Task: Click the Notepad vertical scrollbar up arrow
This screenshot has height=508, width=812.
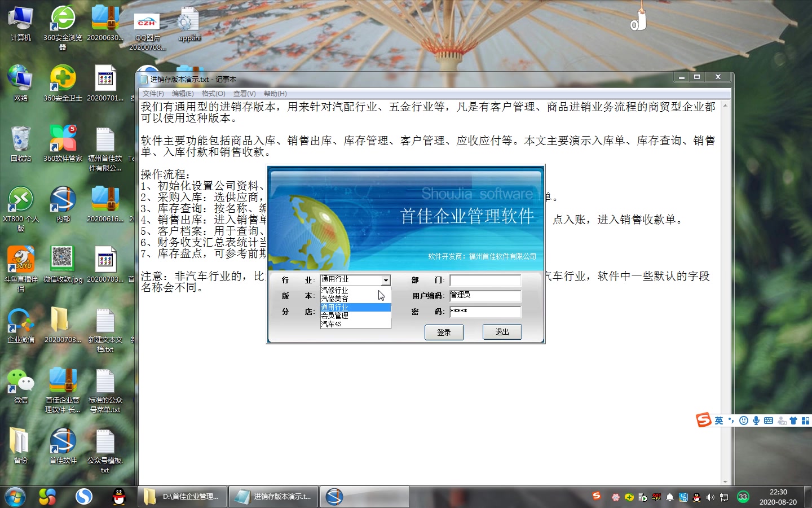Action: [725, 105]
